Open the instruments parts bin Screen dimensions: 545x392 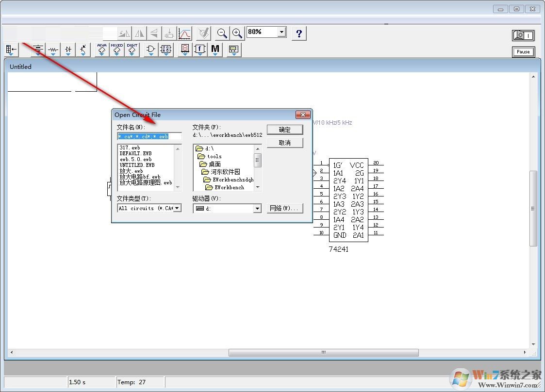[234, 49]
